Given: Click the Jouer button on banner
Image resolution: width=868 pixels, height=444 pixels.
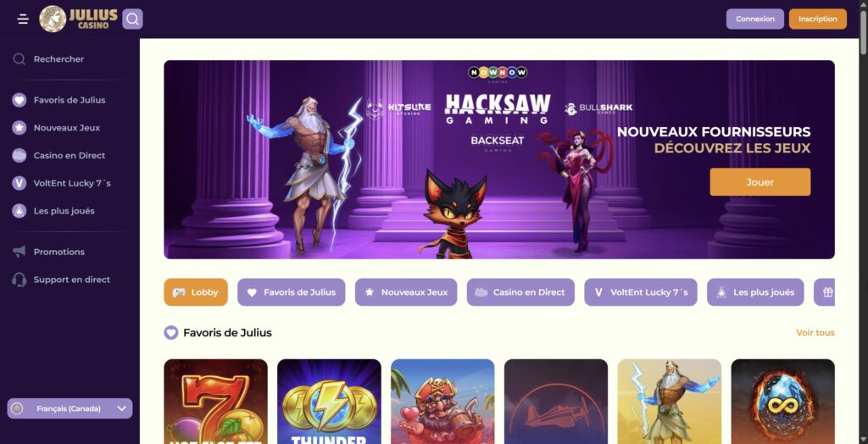Looking at the screenshot, I should point(760,182).
